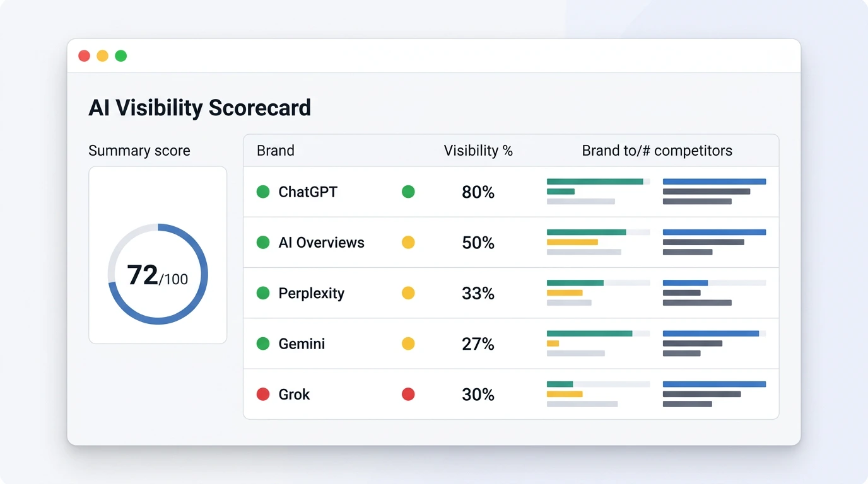Select the green dot beside Perplexity
The height and width of the screenshot is (484, 868).
click(263, 293)
